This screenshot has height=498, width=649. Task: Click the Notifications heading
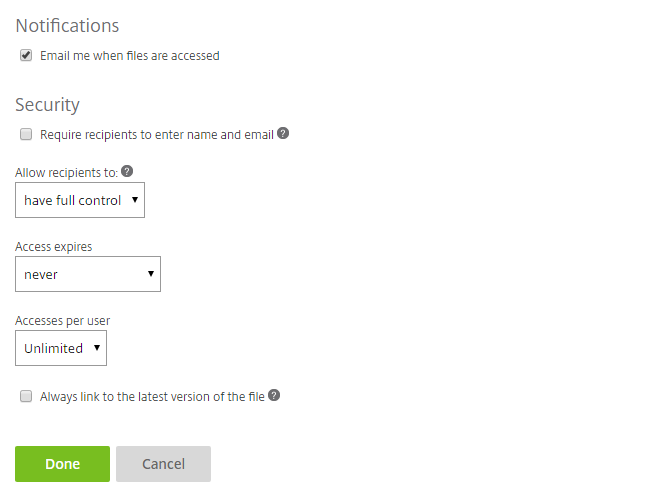coord(67,26)
